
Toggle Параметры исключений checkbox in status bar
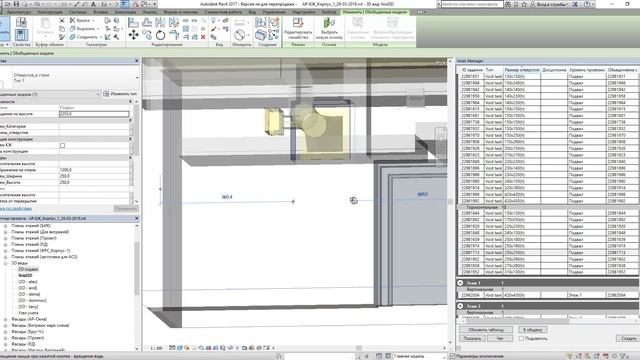(x=452, y=356)
